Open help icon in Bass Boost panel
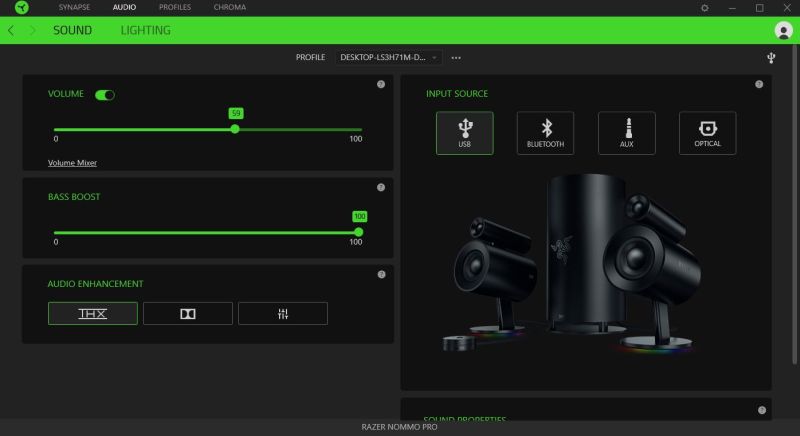The width and height of the screenshot is (800, 436). pyautogui.click(x=381, y=187)
